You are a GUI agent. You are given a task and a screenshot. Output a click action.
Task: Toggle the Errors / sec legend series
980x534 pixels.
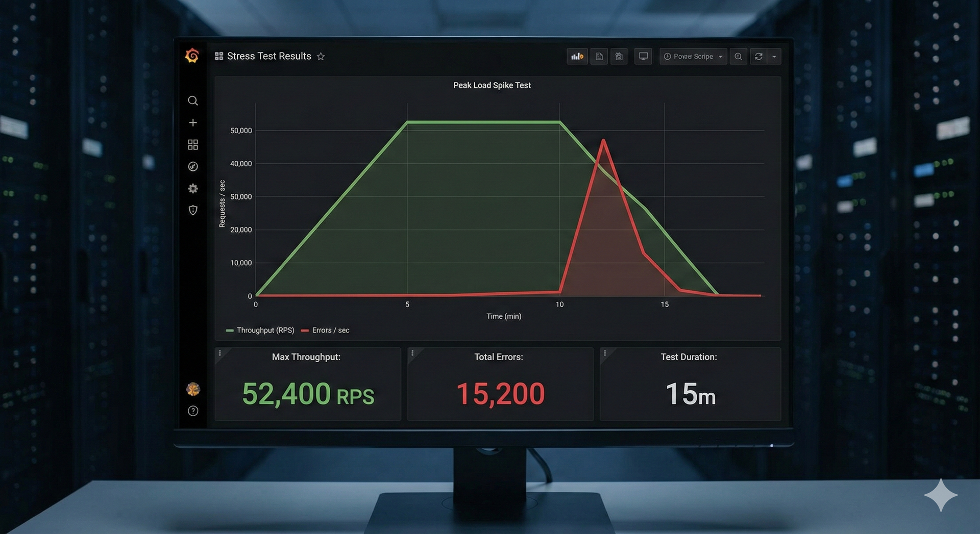click(x=326, y=330)
